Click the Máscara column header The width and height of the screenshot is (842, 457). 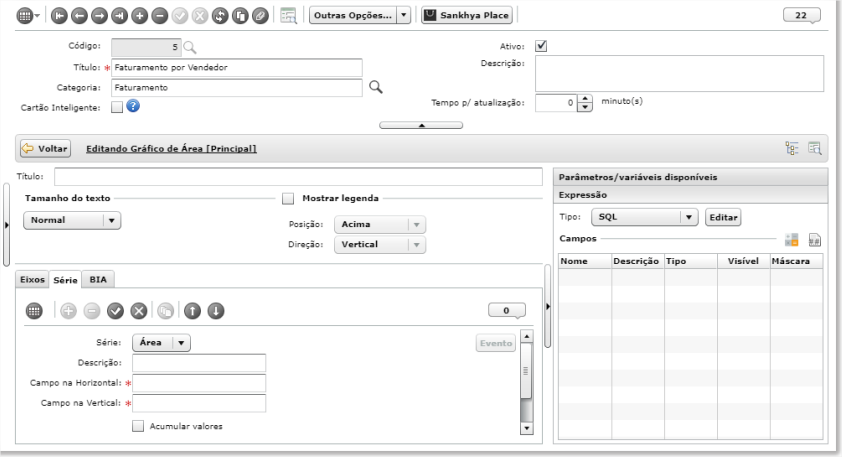[x=796, y=261]
